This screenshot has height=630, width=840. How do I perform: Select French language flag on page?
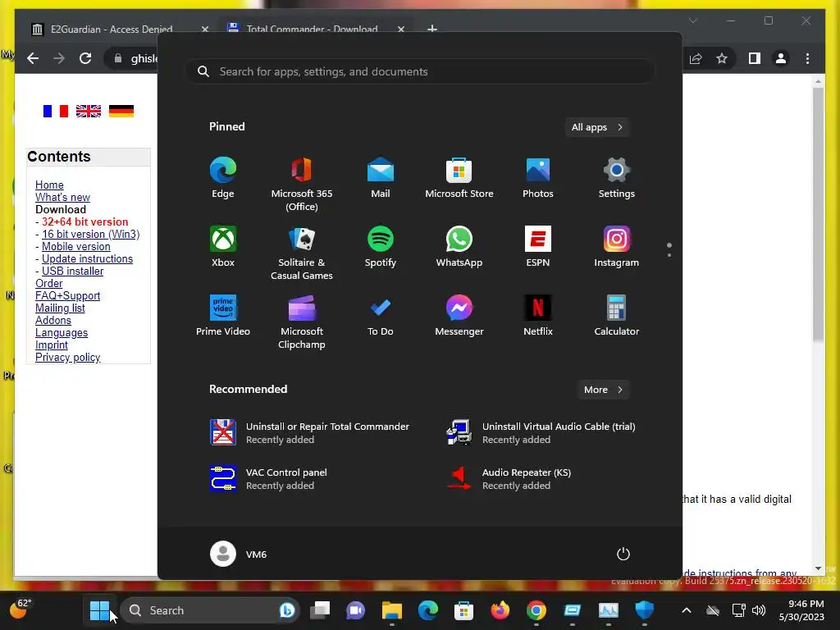point(56,111)
